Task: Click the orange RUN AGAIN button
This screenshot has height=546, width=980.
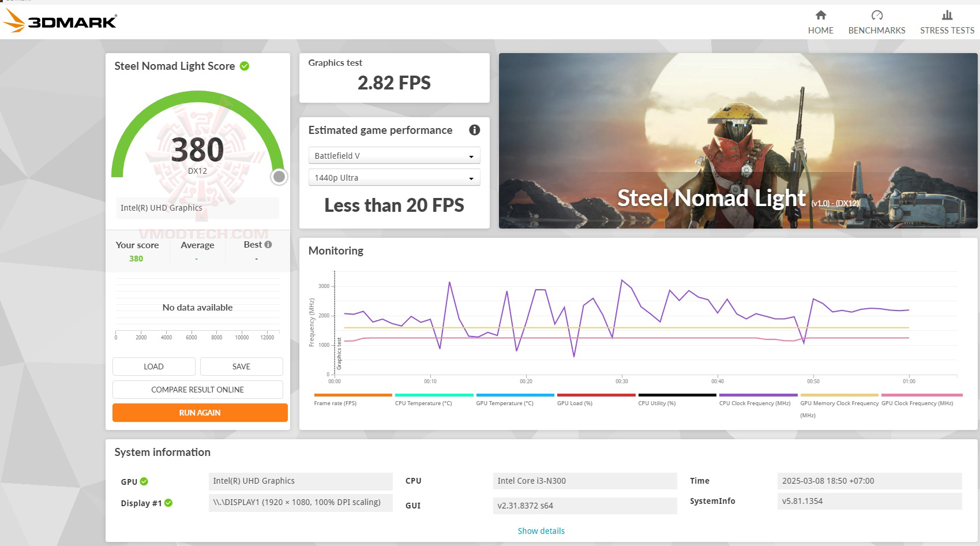Action: (x=200, y=413)
